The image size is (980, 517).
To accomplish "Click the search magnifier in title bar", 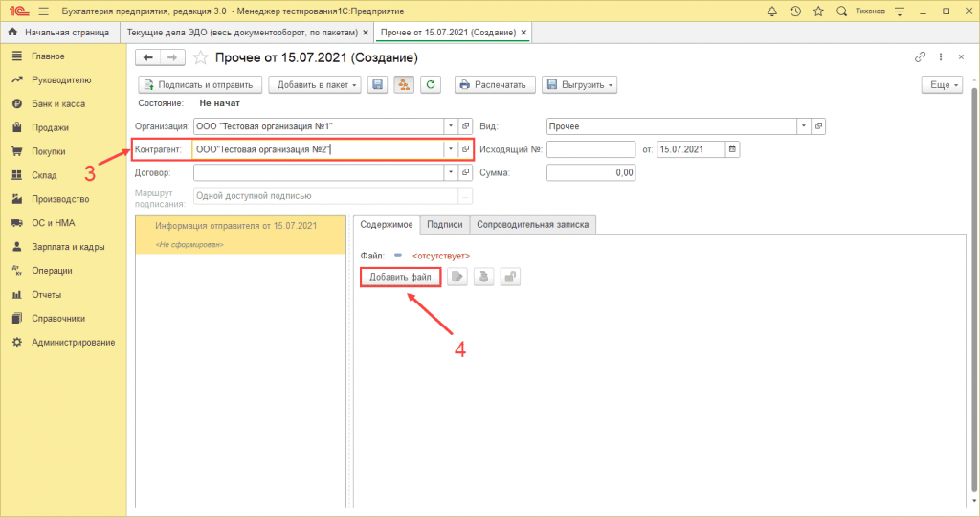I will click(841, 11).
